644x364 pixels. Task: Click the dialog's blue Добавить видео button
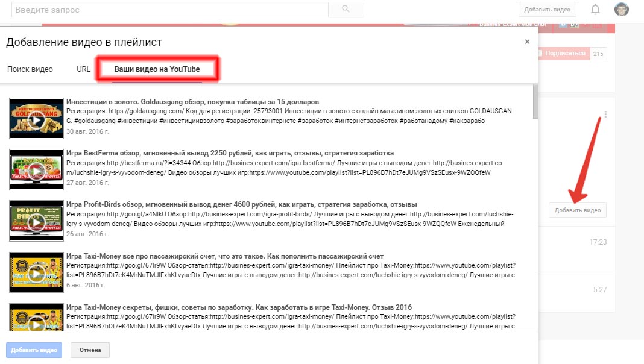tap(34, 350)
